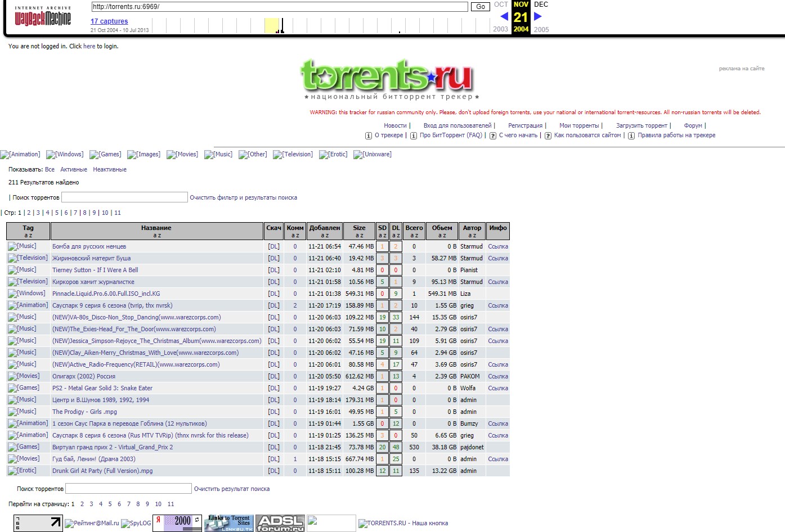Click the highlighted capture marker in the timeline
Screen dimensions: 785x532
(x=272, y=26)
